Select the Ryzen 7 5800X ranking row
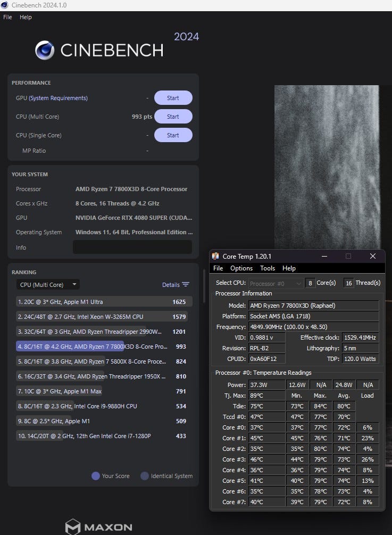Screen dimensions: 392x535 (104, 361)
